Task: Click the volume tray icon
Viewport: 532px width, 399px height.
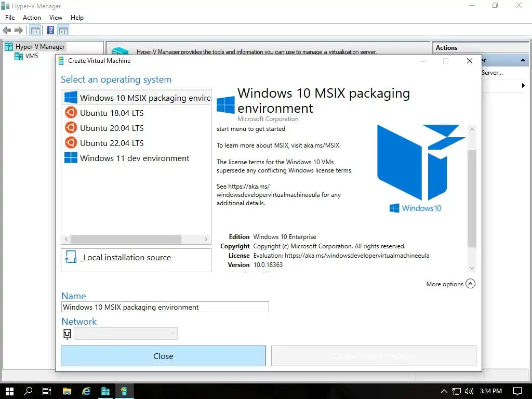Action: tap(469, 391)
